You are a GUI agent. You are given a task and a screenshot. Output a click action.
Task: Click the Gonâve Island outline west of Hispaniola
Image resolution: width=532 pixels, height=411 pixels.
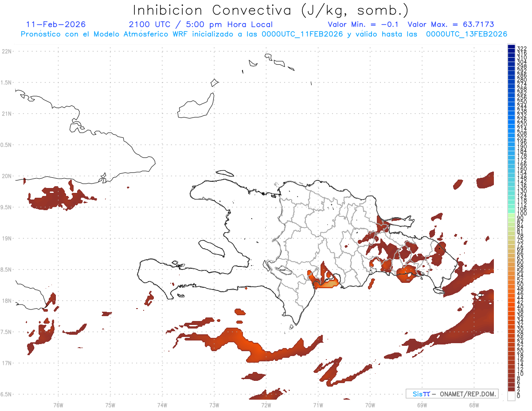211,248
